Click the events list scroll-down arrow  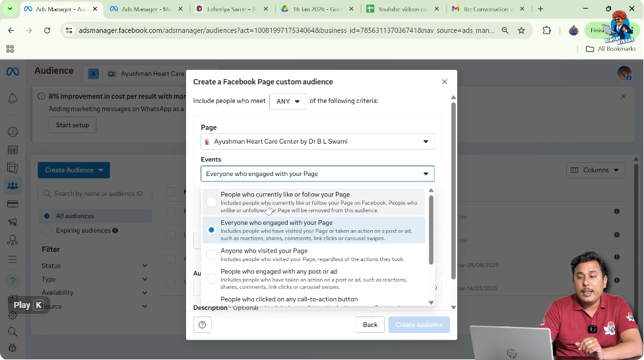[431, 303]
